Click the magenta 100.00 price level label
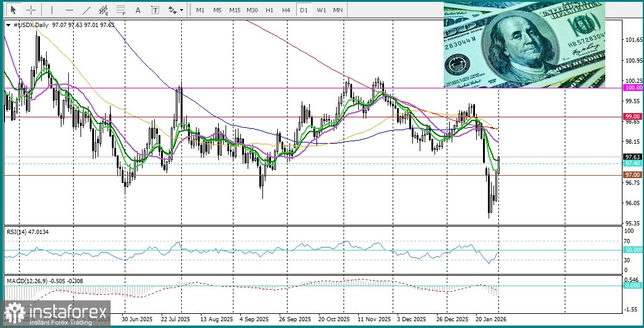Image resolution: width=644 pixels, height=328 pixels. 632,88
